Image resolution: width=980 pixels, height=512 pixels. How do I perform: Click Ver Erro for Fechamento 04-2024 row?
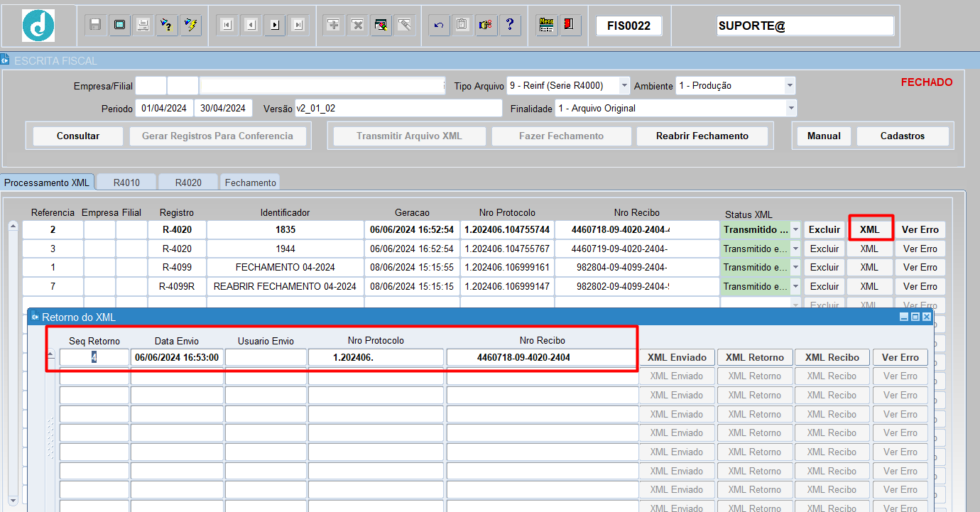pos(920,268)
